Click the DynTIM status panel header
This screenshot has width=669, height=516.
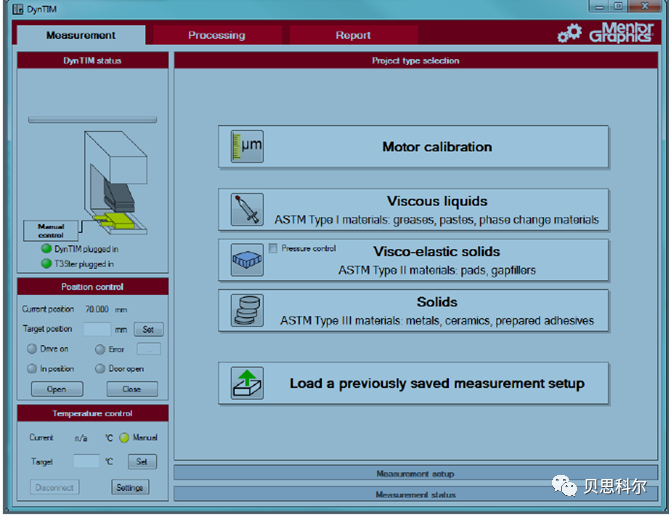pyautogui.click(x=93, y=60)
